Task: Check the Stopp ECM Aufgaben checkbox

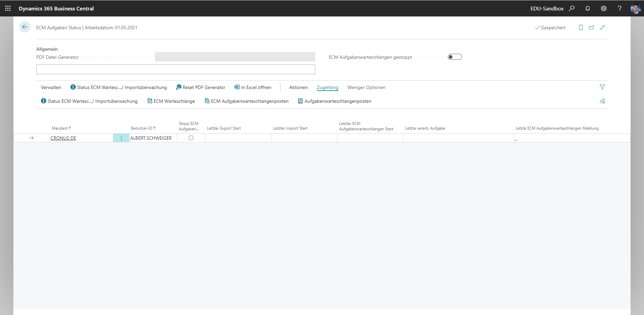Action: click(191, 138)
